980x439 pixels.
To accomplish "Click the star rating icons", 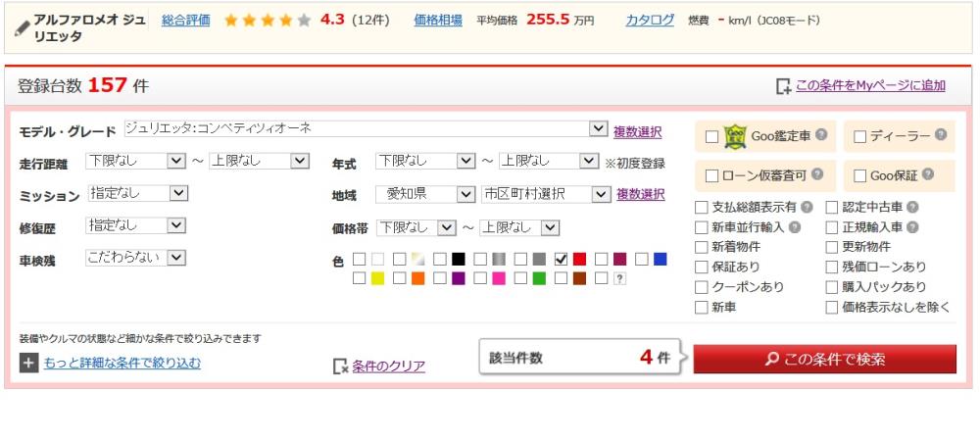I will click(267, 21).
